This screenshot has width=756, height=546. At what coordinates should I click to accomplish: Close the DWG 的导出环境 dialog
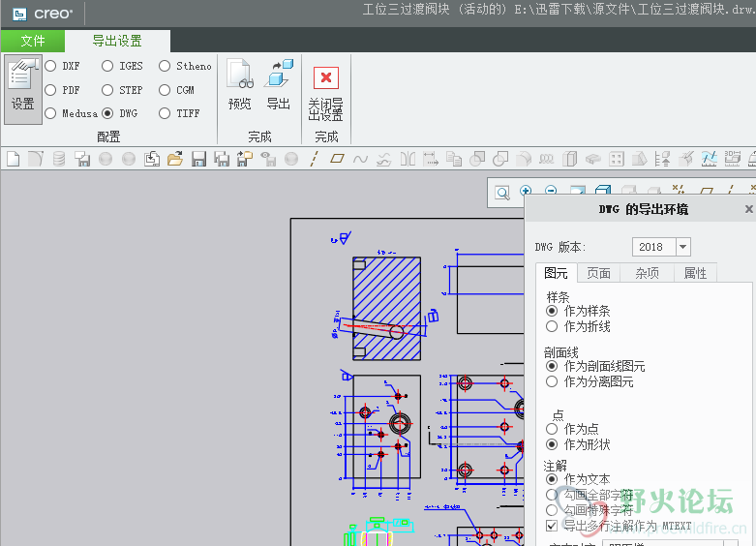[748, 209]
